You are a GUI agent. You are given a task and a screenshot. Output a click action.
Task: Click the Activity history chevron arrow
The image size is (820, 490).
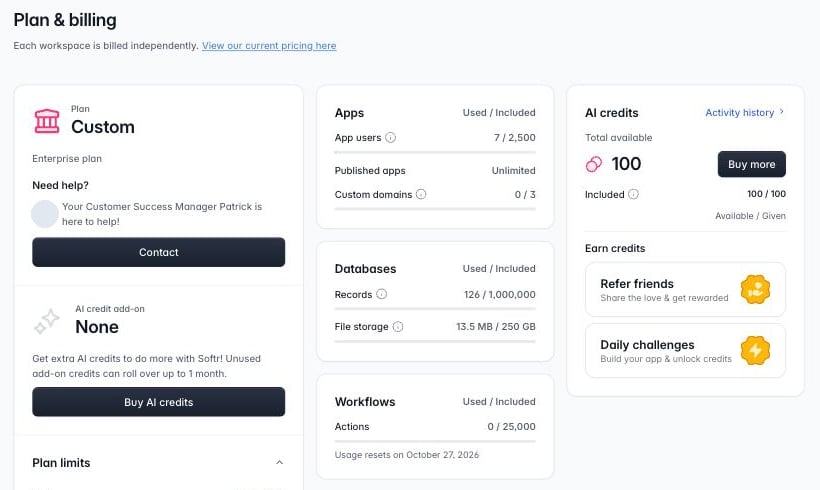(x=782, y=111)
